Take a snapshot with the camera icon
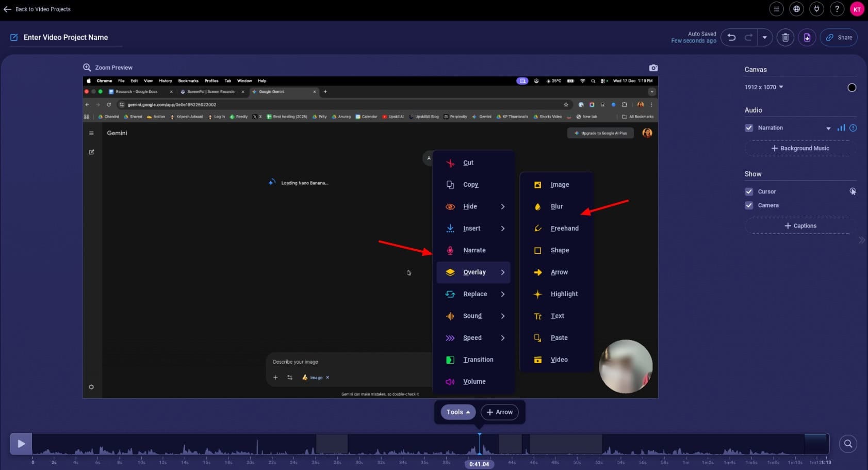This screenshot has height=470, width=868. [653, 68]
